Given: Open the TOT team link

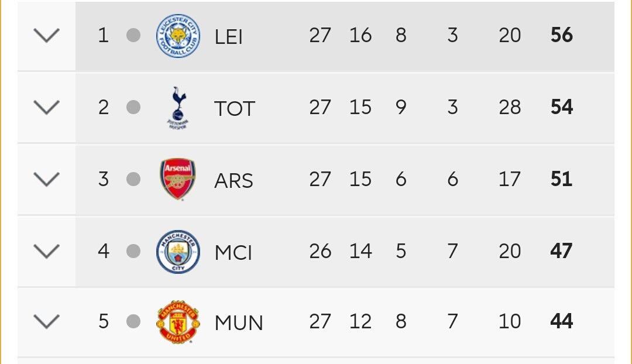Looking at the screenshot, I should (235, 109).
